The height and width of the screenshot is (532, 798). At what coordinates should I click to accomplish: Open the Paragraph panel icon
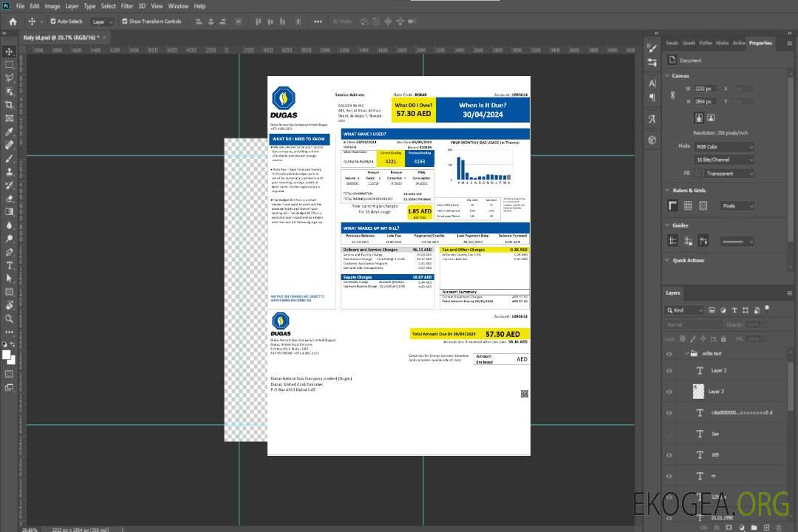tap(652, 98)
